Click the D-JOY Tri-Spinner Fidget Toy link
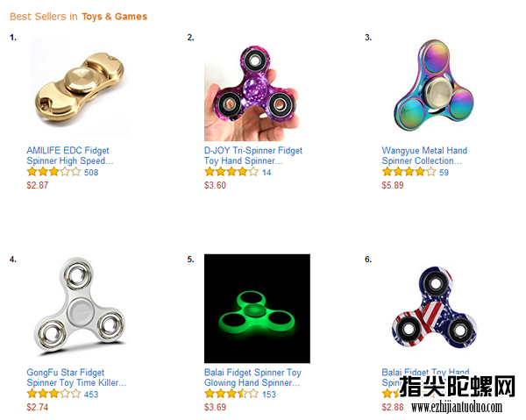This screenshot has height=420, width=526. click(x=253, y=156)
